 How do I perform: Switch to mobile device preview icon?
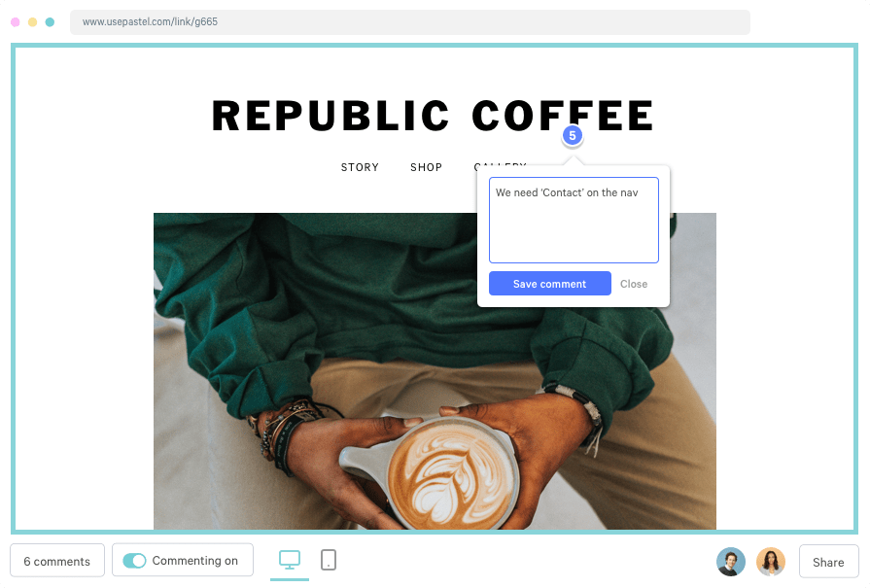coord(329,560)
